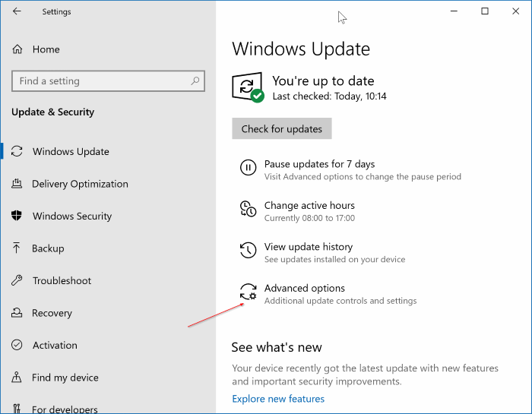Click the Check for updates button
The height and width of the screenshot is (414, 532).
point(282,128)
